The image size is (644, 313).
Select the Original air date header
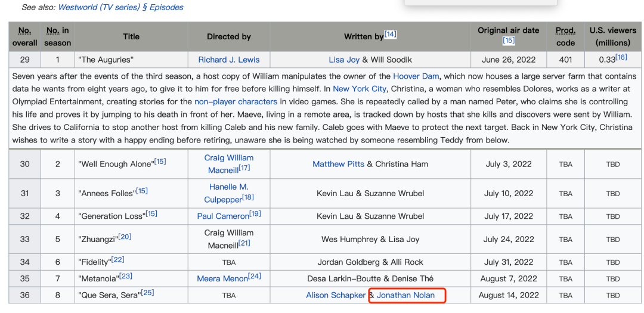[x=509, y=36]
